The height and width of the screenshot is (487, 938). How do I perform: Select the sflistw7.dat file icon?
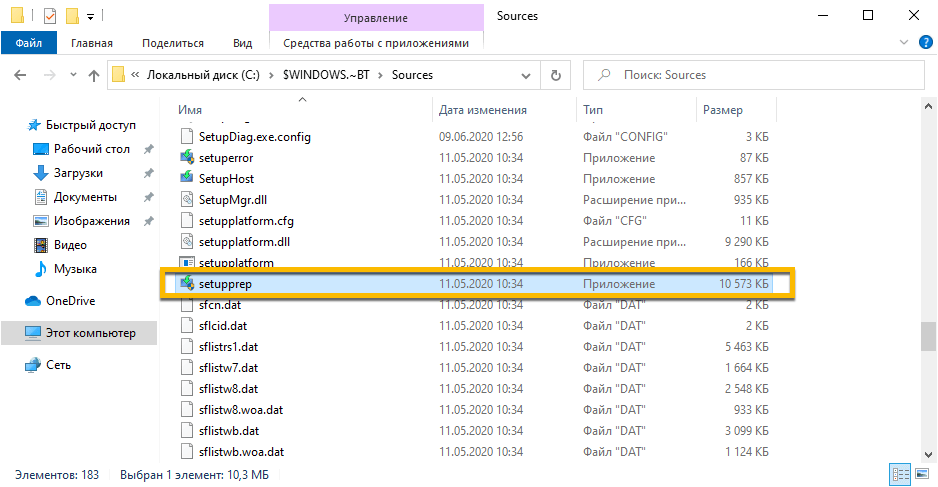click(187, 367)
